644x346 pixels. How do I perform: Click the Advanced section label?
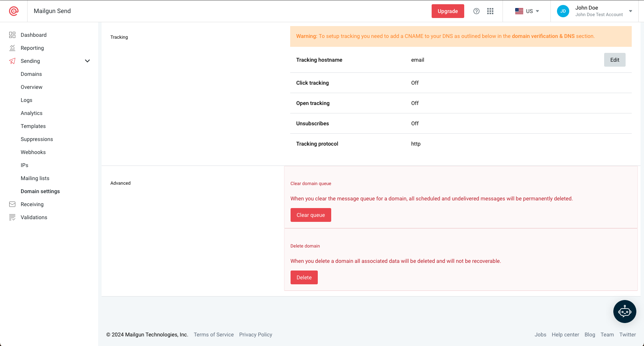tap(120, 183)
